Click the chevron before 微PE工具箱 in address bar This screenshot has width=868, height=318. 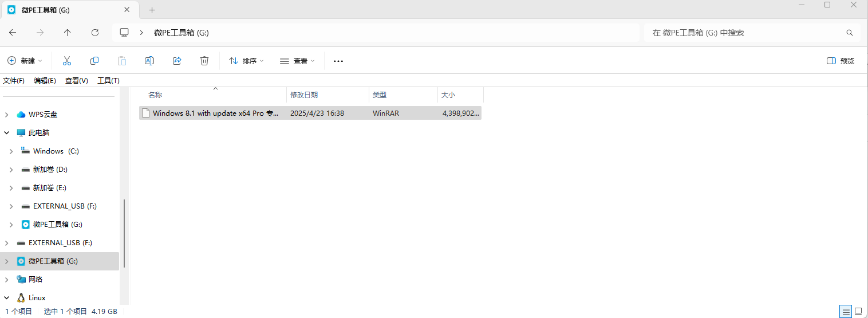(141, 33)
